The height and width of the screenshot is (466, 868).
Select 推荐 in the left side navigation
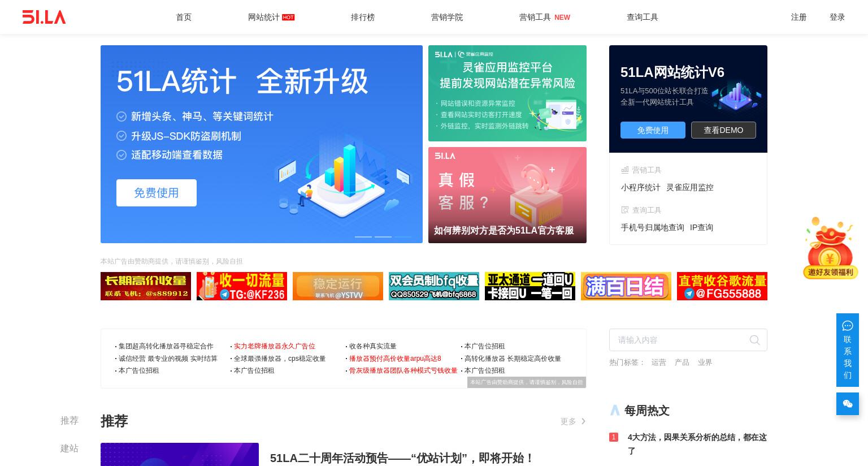[70, 420]
